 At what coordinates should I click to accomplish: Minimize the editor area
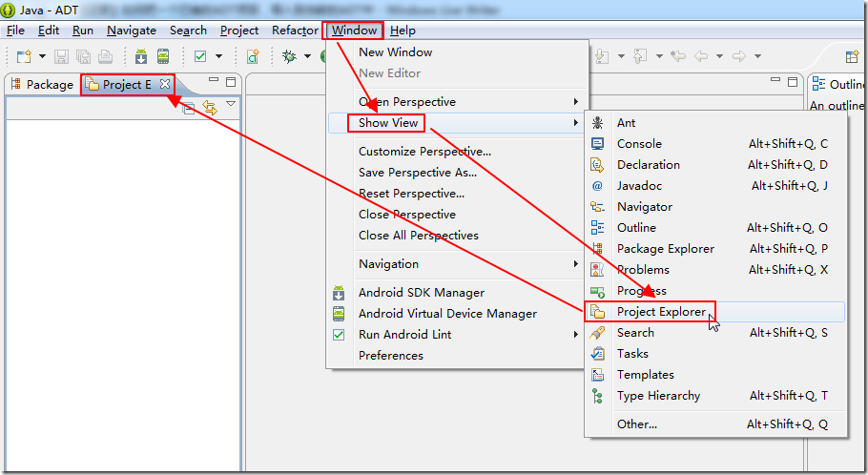click(775, 80)
